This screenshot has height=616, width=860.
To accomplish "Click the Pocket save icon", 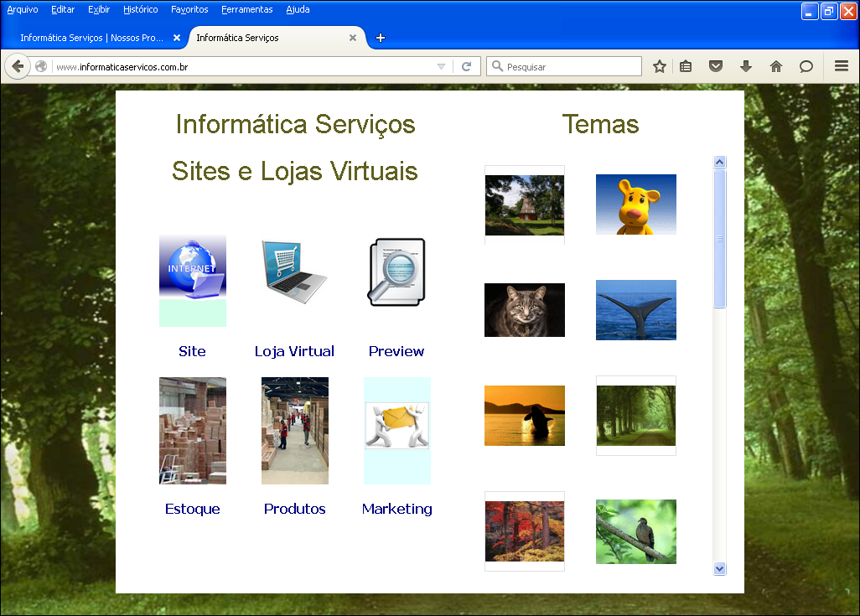I will [715, 67].
